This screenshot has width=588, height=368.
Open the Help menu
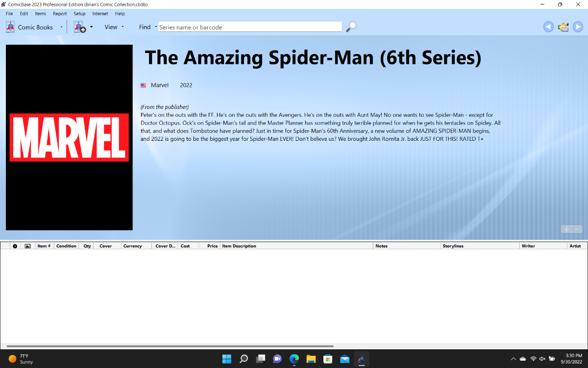(120, 14)
